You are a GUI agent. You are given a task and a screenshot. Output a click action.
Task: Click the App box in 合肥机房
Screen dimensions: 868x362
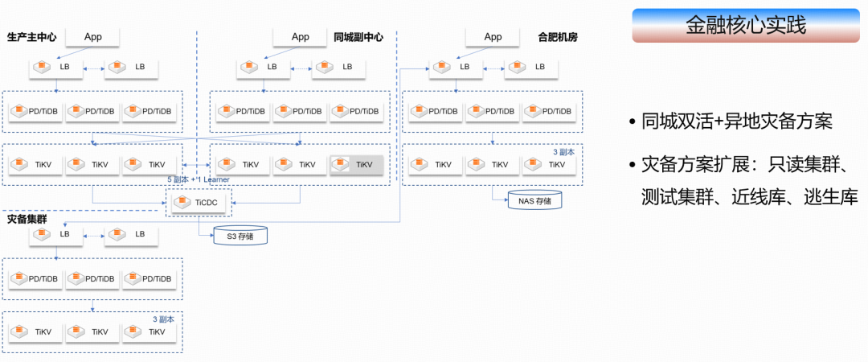493,37
